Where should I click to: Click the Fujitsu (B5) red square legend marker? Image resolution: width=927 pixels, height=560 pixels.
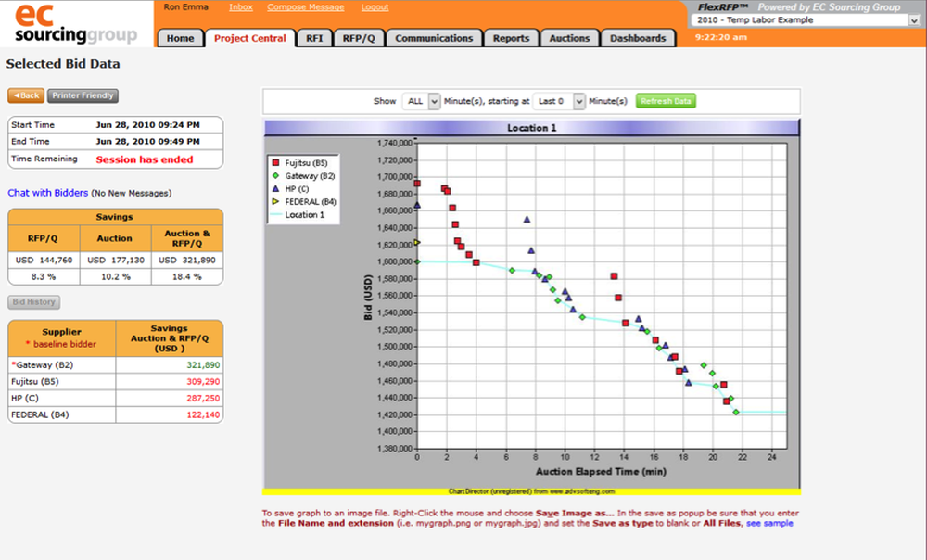coord(275,162)
